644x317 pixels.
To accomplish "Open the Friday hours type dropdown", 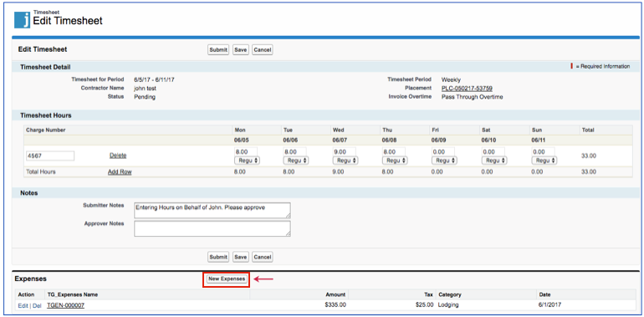I will click(444, 161).
